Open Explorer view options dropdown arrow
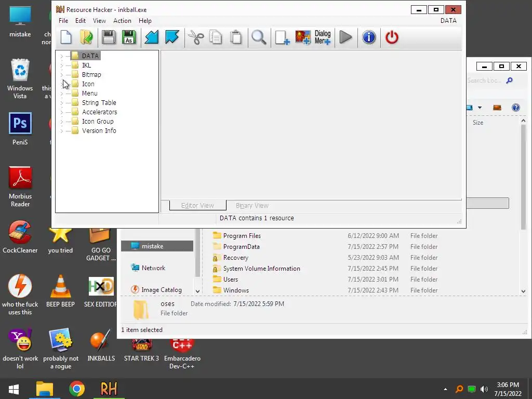 tap(480, 108)
